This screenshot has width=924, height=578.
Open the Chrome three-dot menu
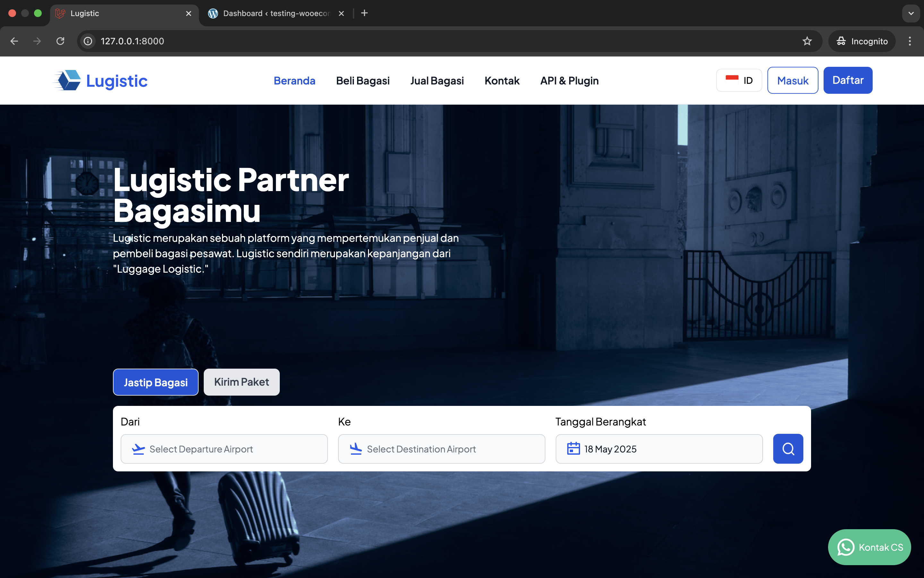tap(910, 41)
